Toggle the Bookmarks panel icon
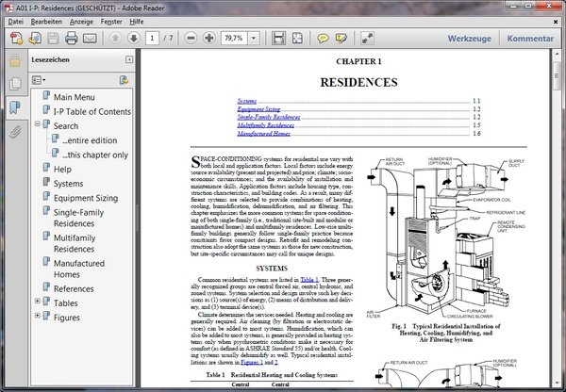This screenshot has height=392, width=566. coord(15,106)
